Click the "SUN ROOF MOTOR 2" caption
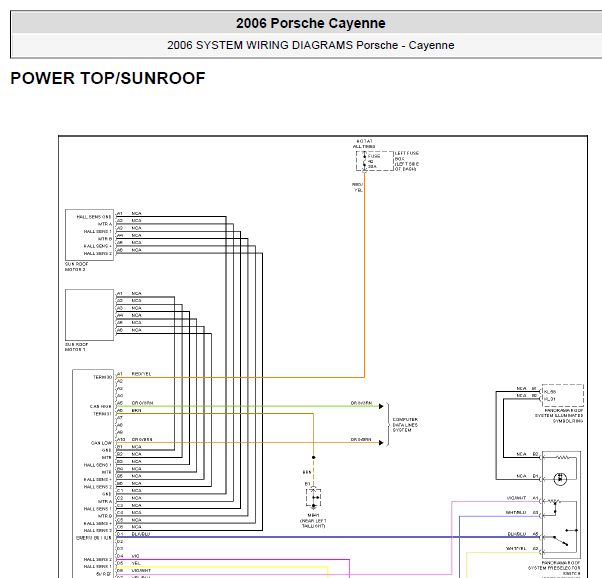Image resolution: width=602 pixels, height=578 pixels. click(76, 267)
